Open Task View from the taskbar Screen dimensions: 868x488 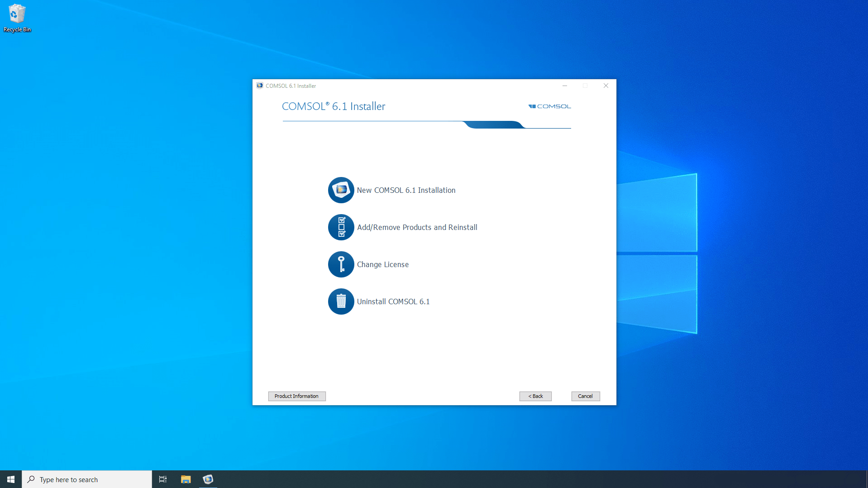(x=162, y=479)
